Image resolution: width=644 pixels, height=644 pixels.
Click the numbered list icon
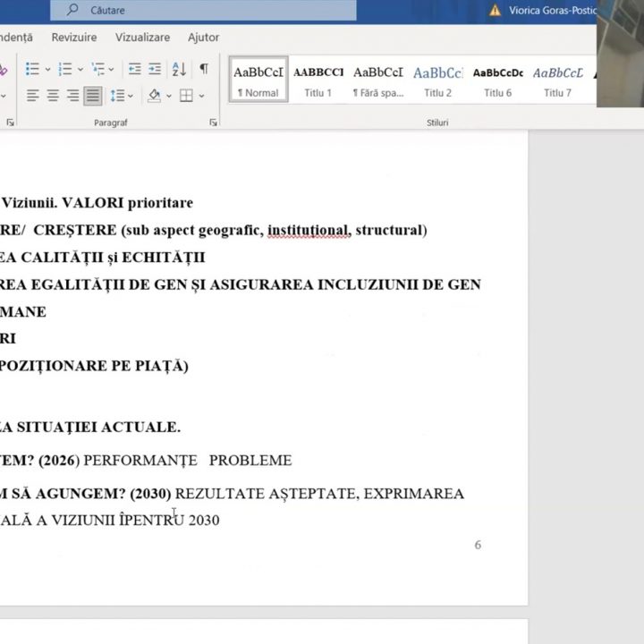pos(65,69)
